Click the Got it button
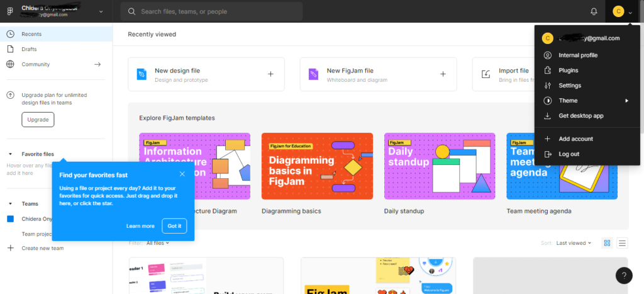Viewport: 644px width, 294px height. [174, 226]
